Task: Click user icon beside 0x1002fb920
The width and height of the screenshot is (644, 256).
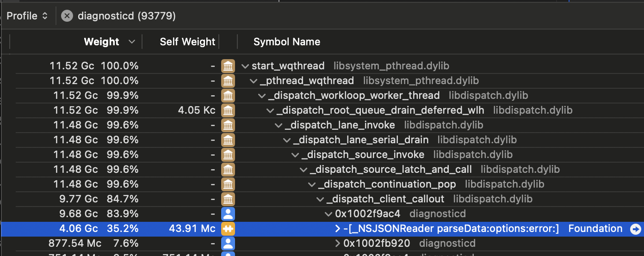Action: [x=228, y=244]
